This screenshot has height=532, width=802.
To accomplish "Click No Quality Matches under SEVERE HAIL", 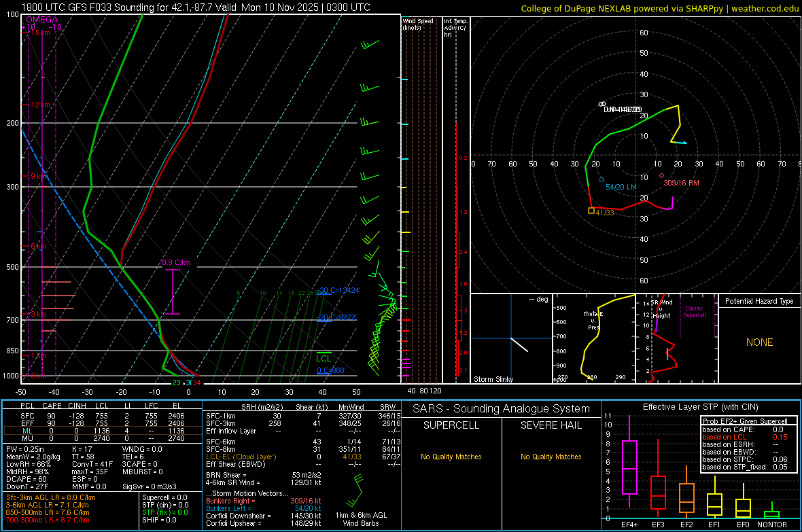I will [551, 457].
